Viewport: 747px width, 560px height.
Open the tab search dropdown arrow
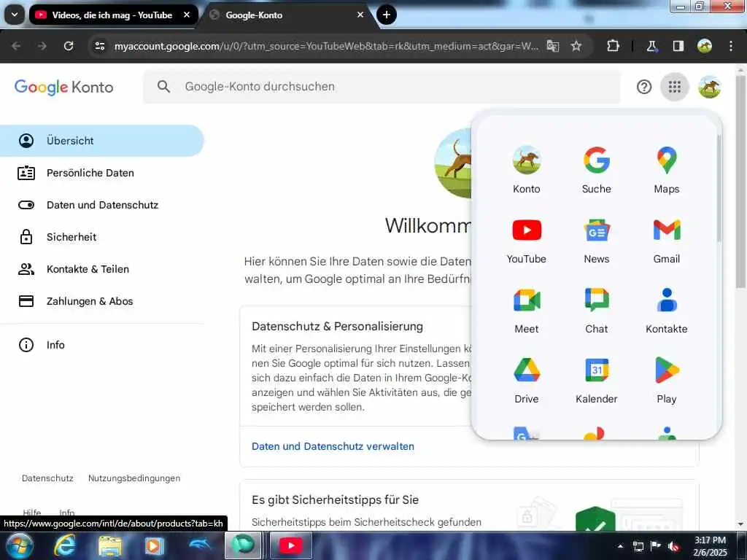15,15
